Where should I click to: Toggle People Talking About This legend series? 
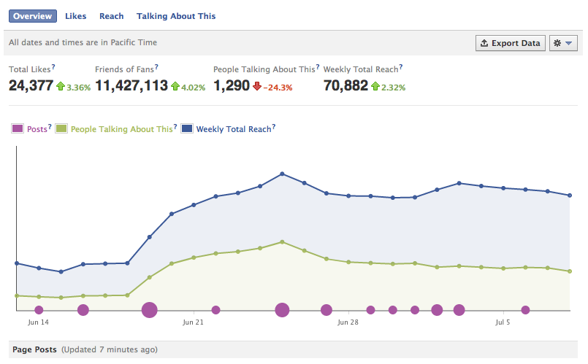(x=121, y=129)
